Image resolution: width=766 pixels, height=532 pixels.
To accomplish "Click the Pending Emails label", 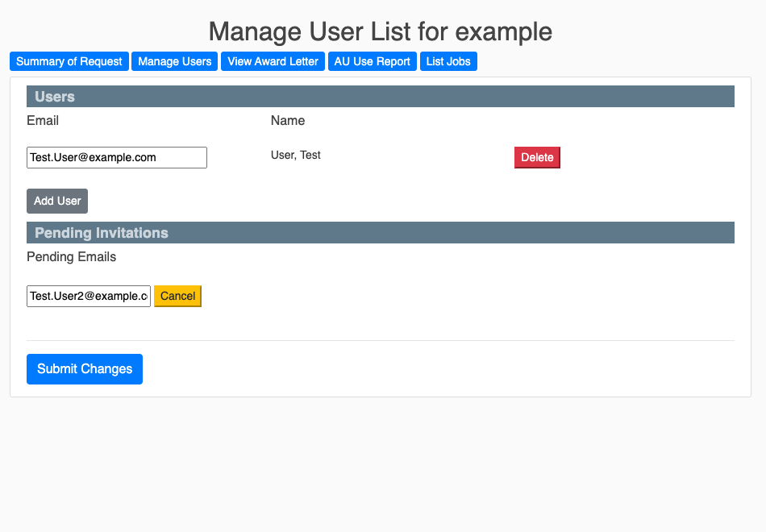I will click(71, 257).
